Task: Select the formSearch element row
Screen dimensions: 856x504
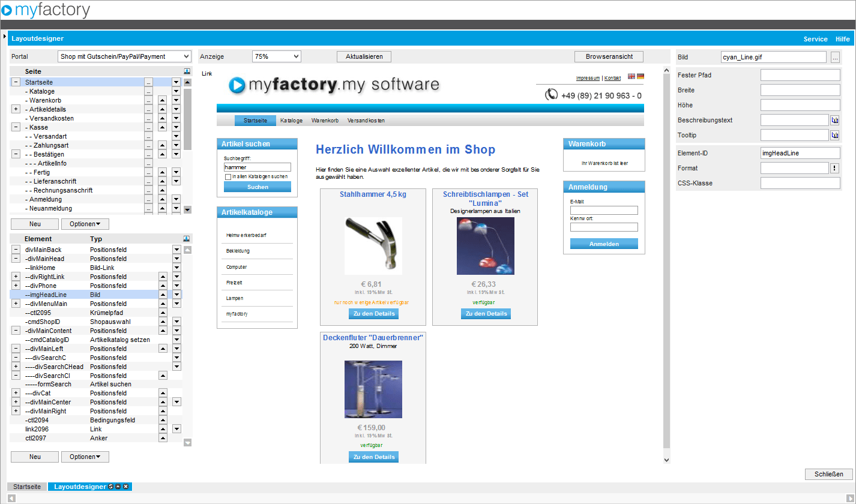Action: 96,384
